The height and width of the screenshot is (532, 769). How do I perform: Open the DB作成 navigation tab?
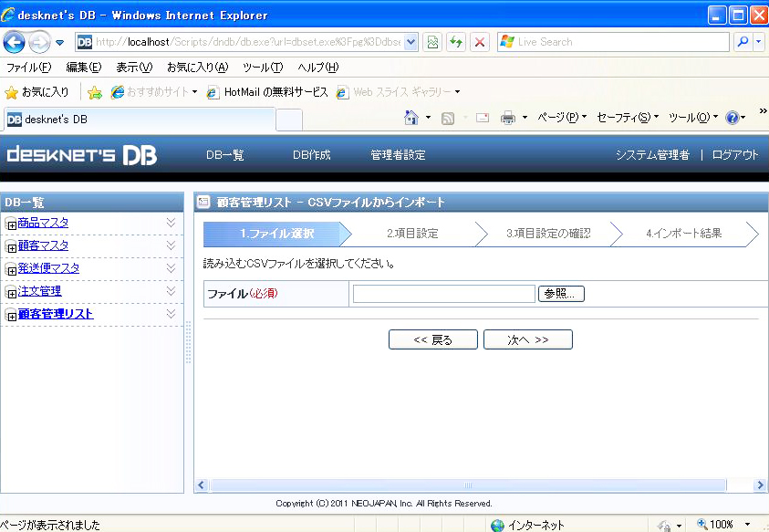pos(311,155)
